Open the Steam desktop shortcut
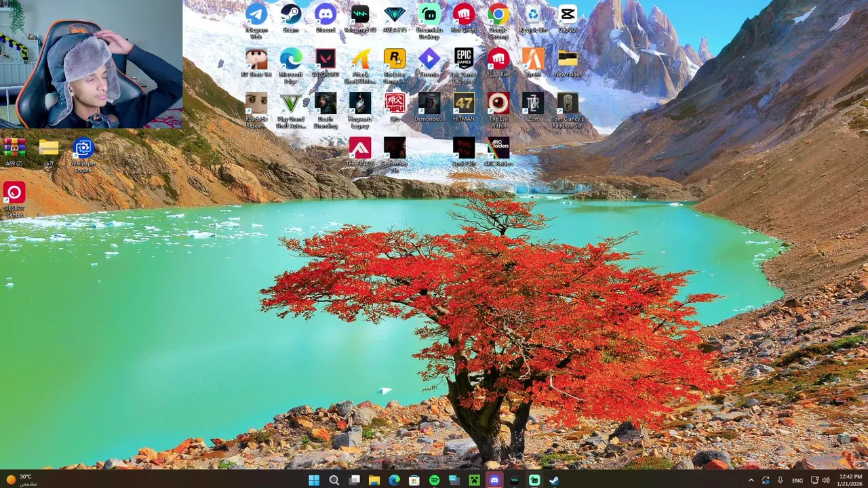The height and width of the screenshot is (488, 868). (291, 18)
